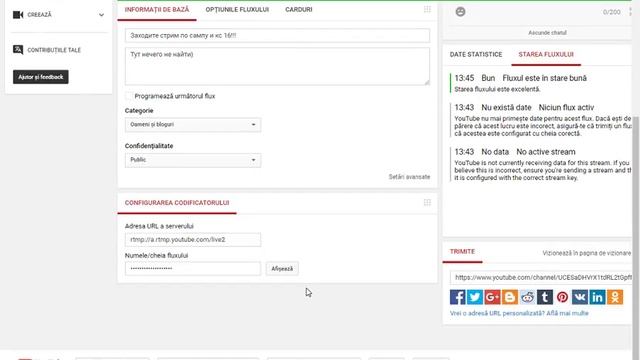Open Setări avansate link
The width and height of the screenshot is (640, 360).
point(409,177)
